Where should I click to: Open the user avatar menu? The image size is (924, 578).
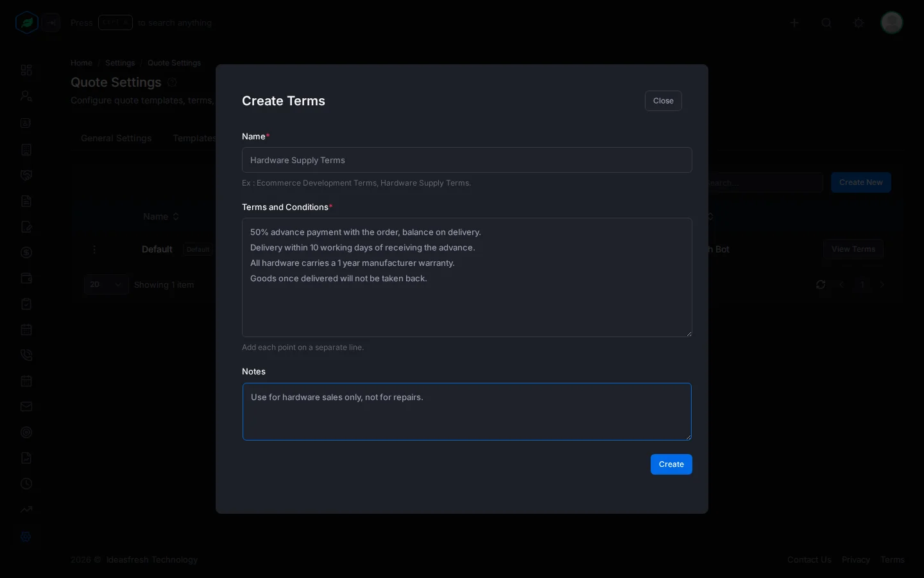(892, 22)
